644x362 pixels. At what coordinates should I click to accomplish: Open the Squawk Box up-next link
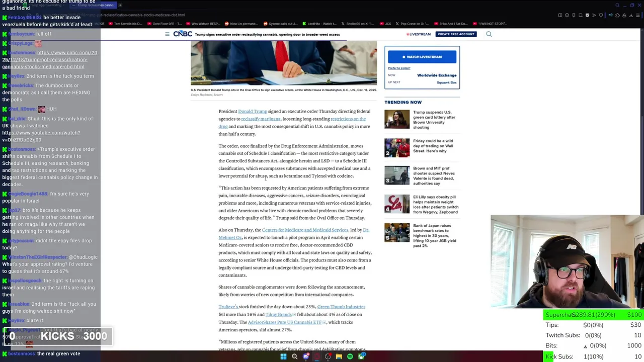[x=447, y=82]
